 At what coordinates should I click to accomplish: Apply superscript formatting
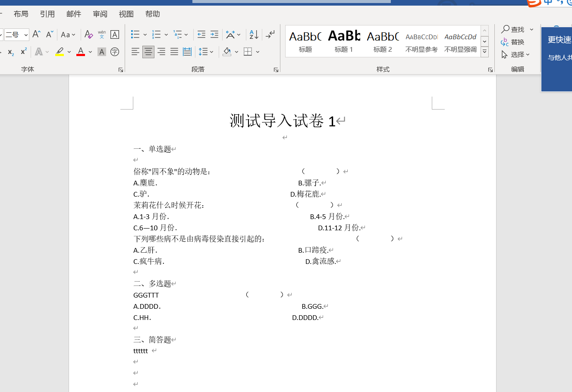pos(24,52)
